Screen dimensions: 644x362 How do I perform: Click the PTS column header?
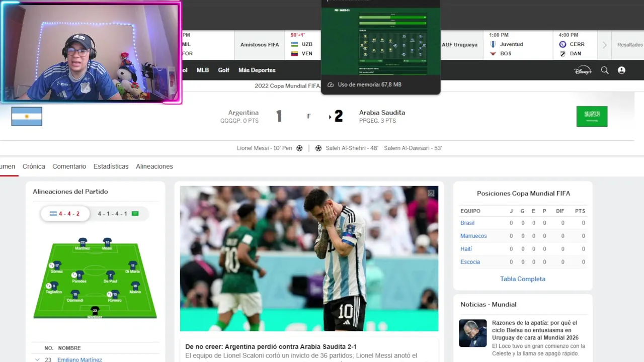point(580,211)
